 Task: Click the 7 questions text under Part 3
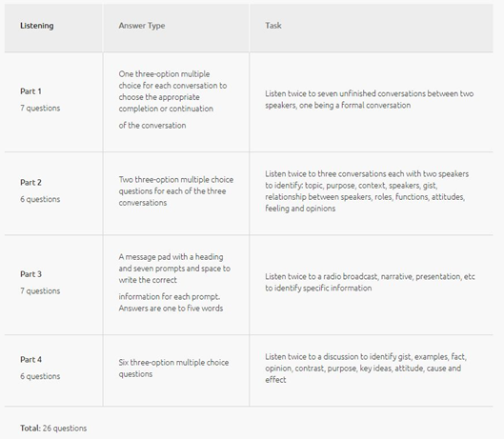[40, 290]
